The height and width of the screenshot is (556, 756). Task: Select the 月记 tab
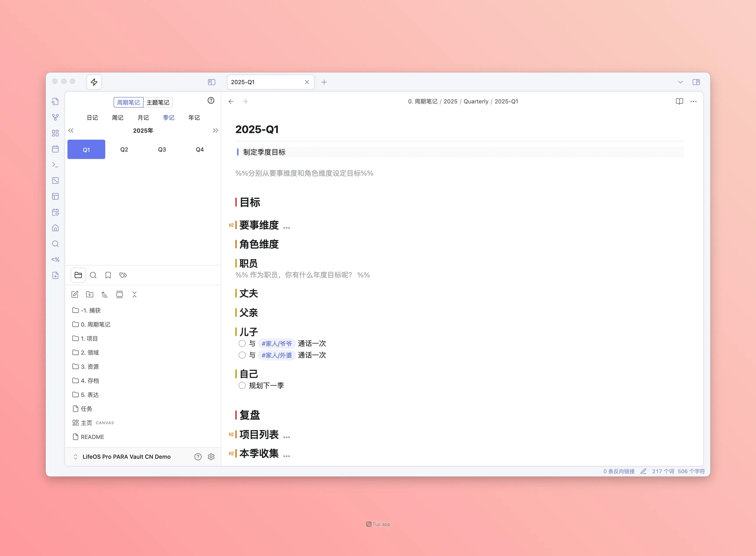pos(143,117)
